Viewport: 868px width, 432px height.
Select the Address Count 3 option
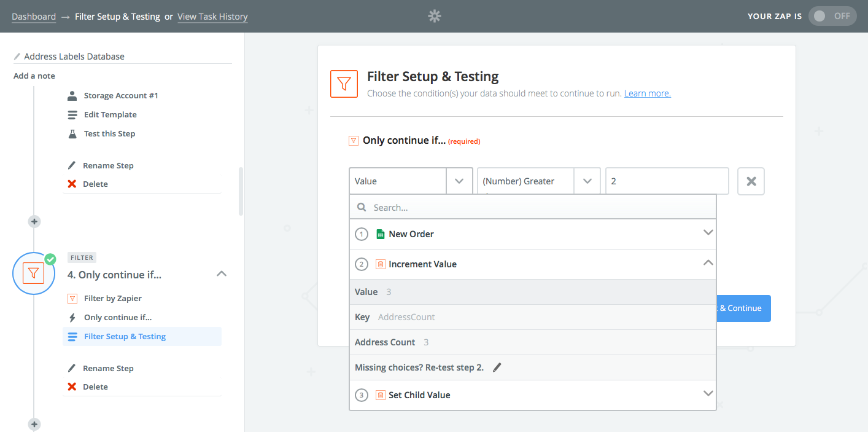533,342
